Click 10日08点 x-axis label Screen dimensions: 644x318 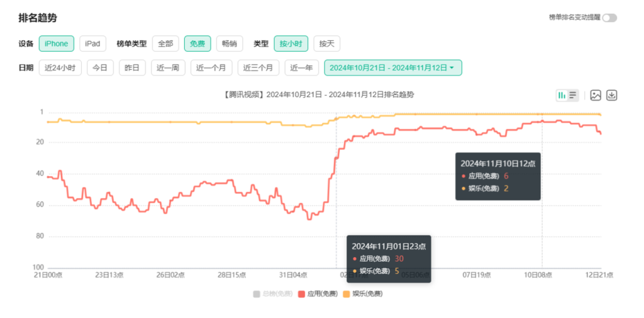538,275
